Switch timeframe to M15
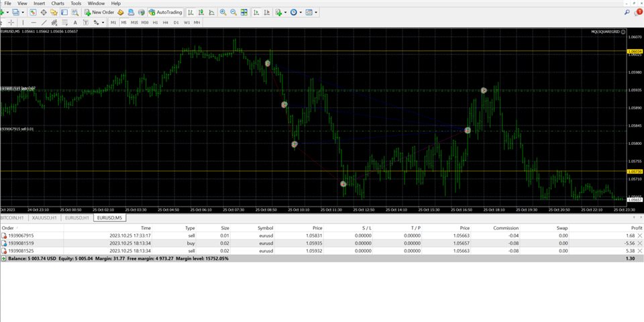This screenshot has height=322, width=644. (x=134, y=23)
